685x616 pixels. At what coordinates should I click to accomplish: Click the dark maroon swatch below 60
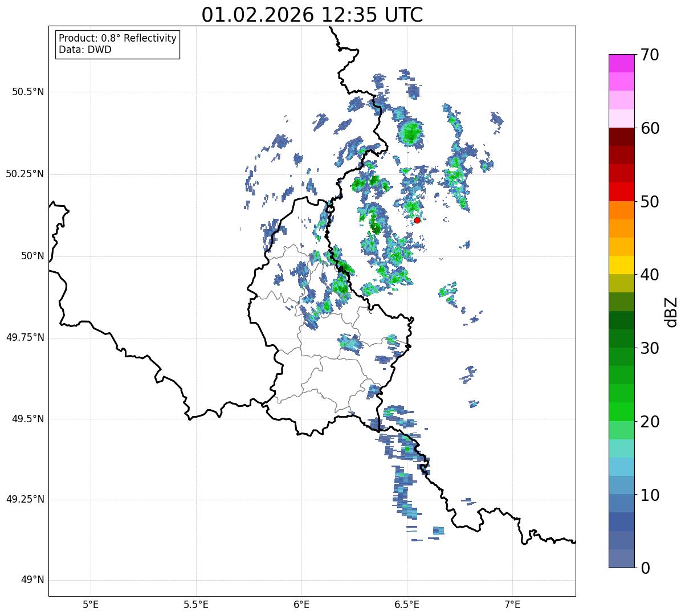(621, 137)
